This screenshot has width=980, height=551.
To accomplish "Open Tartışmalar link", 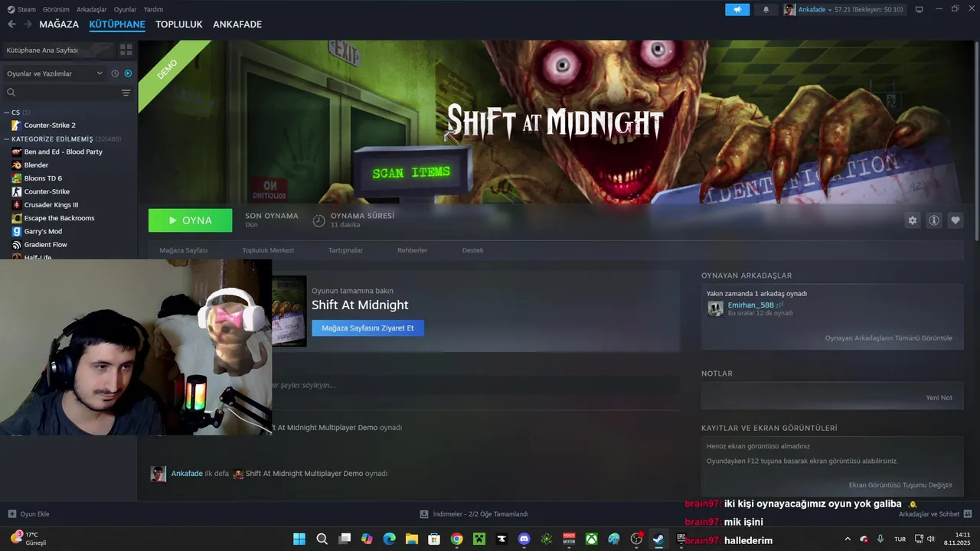I will (x=345, y=250).
